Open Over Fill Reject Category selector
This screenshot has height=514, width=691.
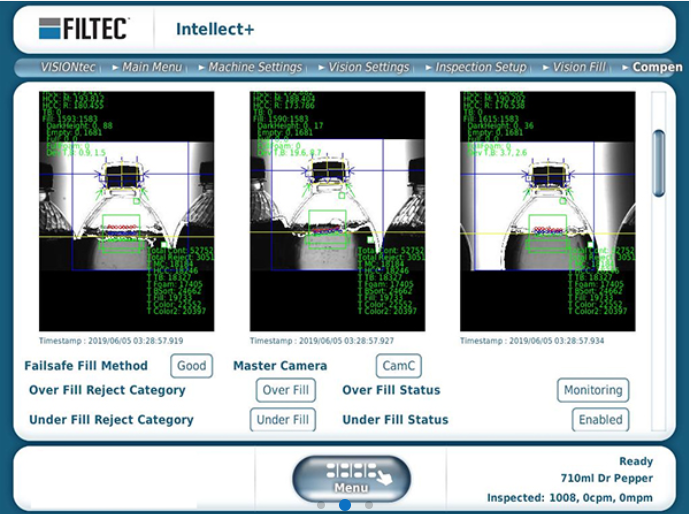coord(286,390)
